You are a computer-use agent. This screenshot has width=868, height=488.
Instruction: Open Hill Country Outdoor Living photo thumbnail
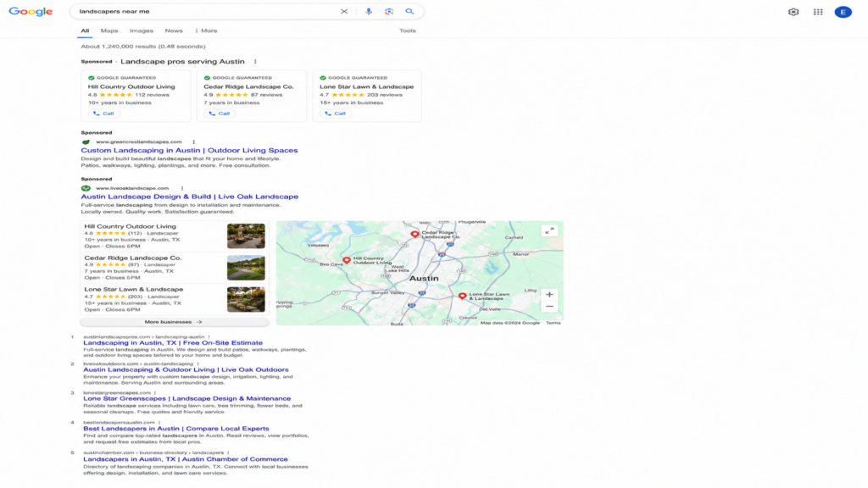(x=246, y=236)
